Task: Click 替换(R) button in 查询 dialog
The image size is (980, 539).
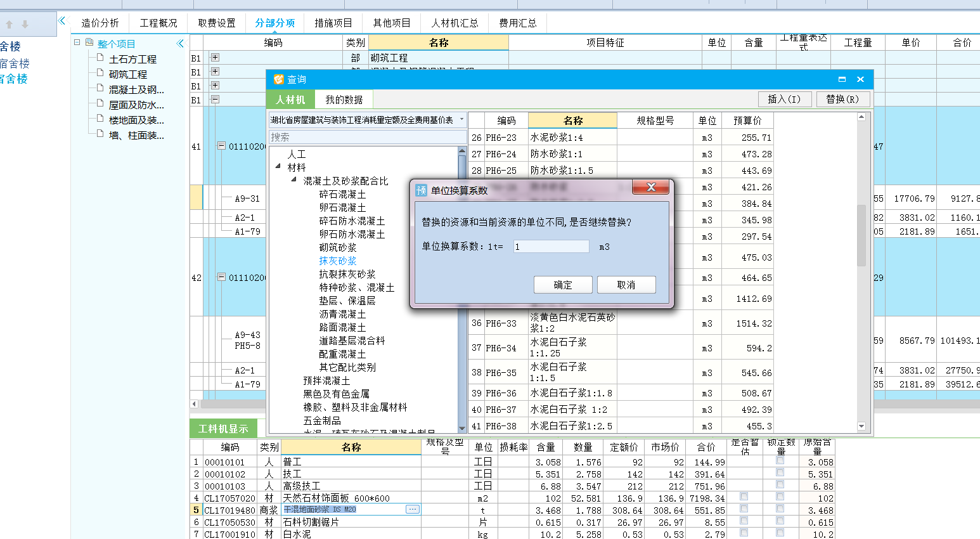Action: click(x=842, y=99)
